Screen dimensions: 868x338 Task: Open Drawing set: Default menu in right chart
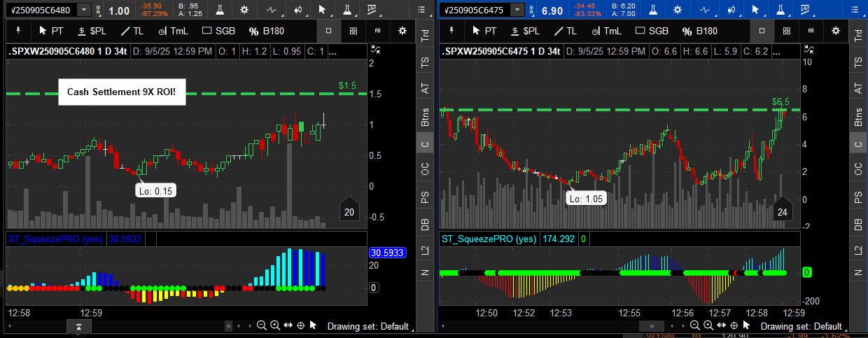801,326
